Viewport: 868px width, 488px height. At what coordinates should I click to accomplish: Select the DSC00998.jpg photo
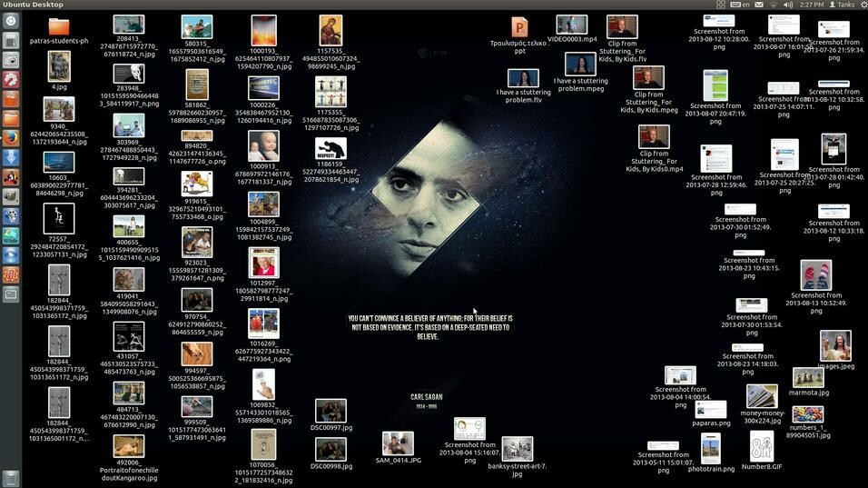tap(331, 453)
